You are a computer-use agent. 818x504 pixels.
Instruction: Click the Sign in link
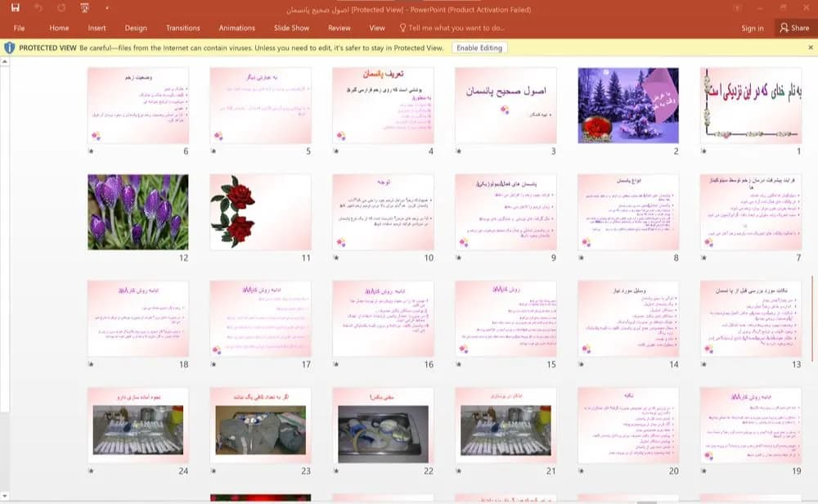pyautogui.click(x=753, y=28)
